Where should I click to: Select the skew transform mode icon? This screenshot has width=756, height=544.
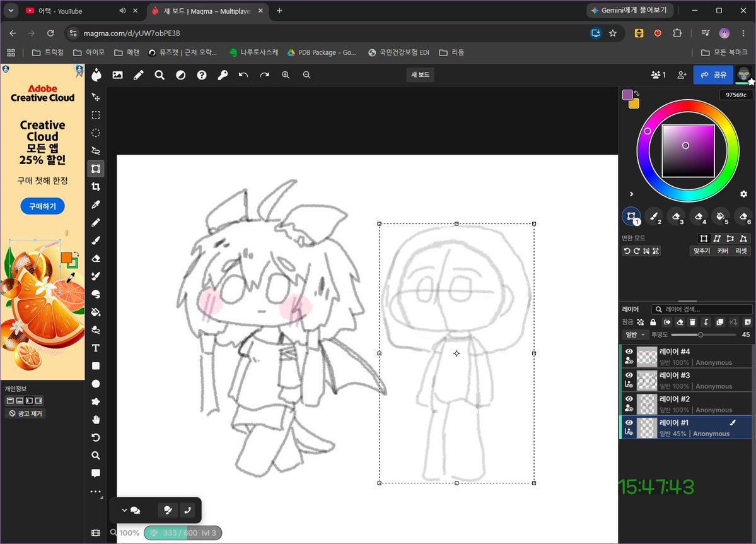pyautogui.click(x=717, y=239)
